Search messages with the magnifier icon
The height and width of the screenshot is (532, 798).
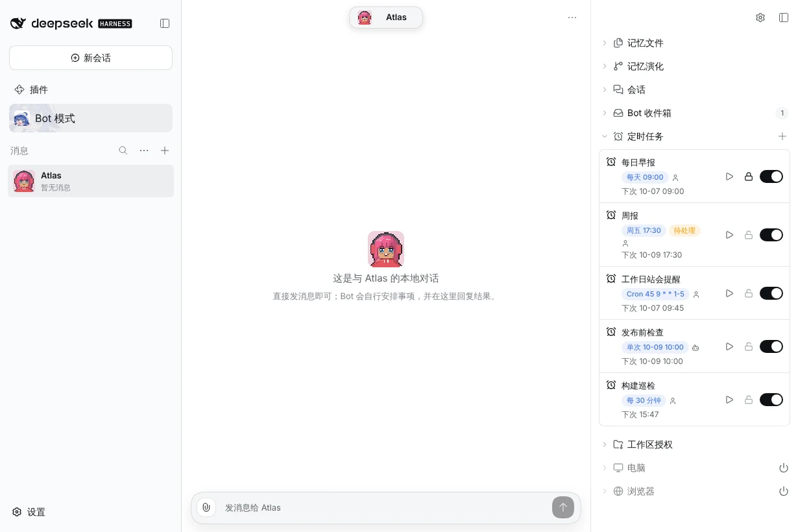coord(123,151)
